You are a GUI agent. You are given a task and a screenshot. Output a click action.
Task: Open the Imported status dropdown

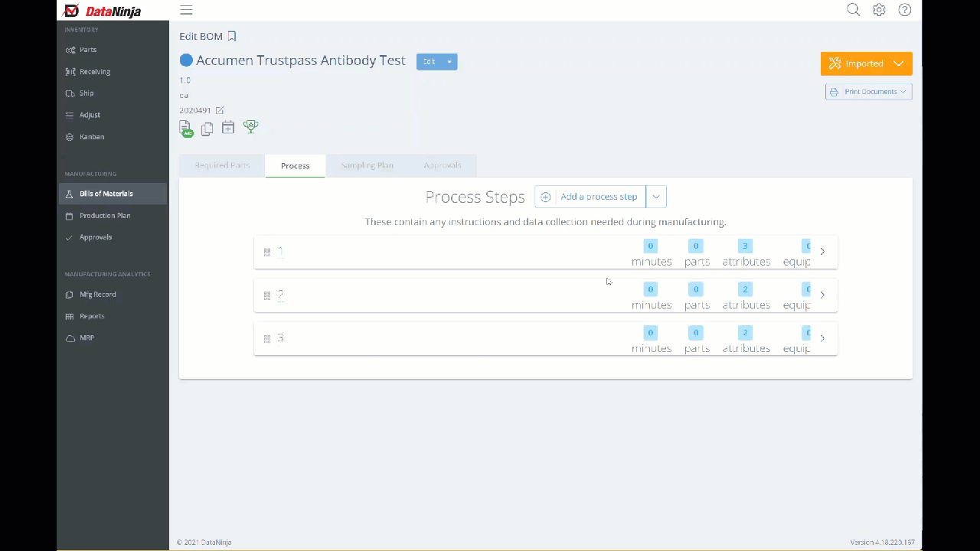pyautogui.click(x=866, y=64)
